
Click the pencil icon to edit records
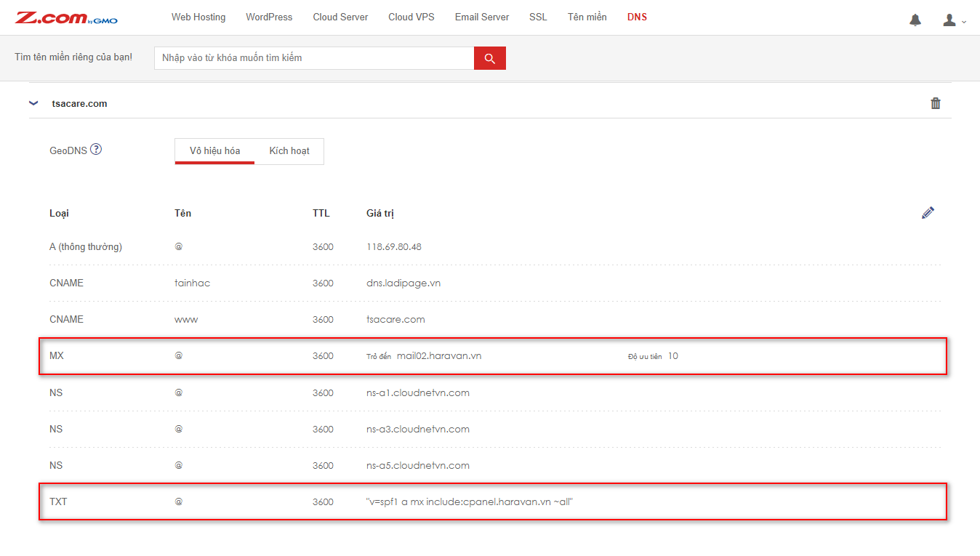point(927,213)
